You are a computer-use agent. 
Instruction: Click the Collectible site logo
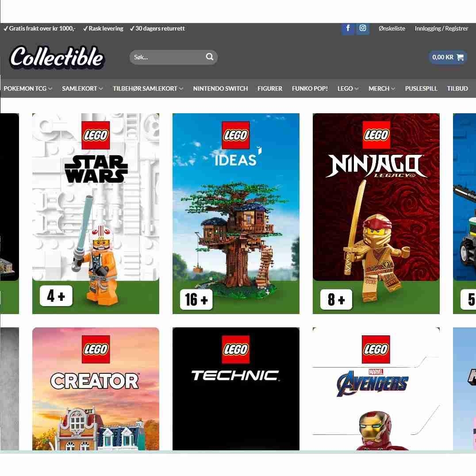(x=57, y=57)
